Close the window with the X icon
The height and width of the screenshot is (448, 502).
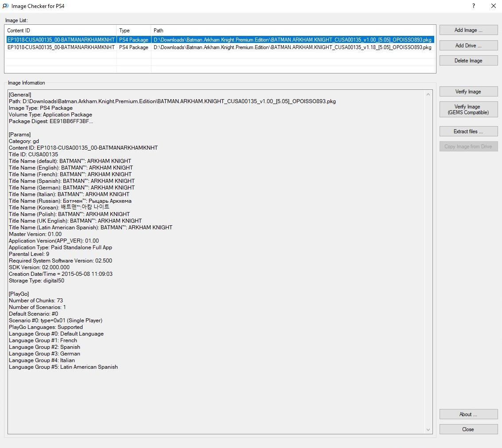(x=493, y=6)
